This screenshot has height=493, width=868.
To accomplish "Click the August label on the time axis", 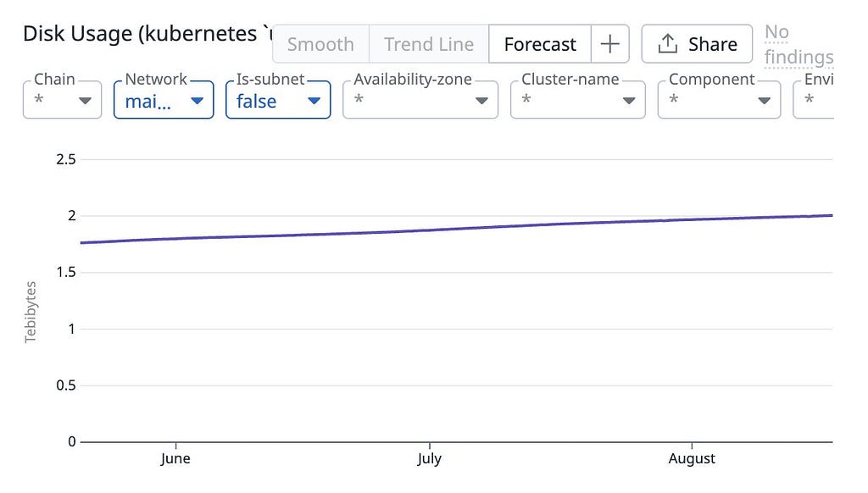I will (x=692, y=459).
